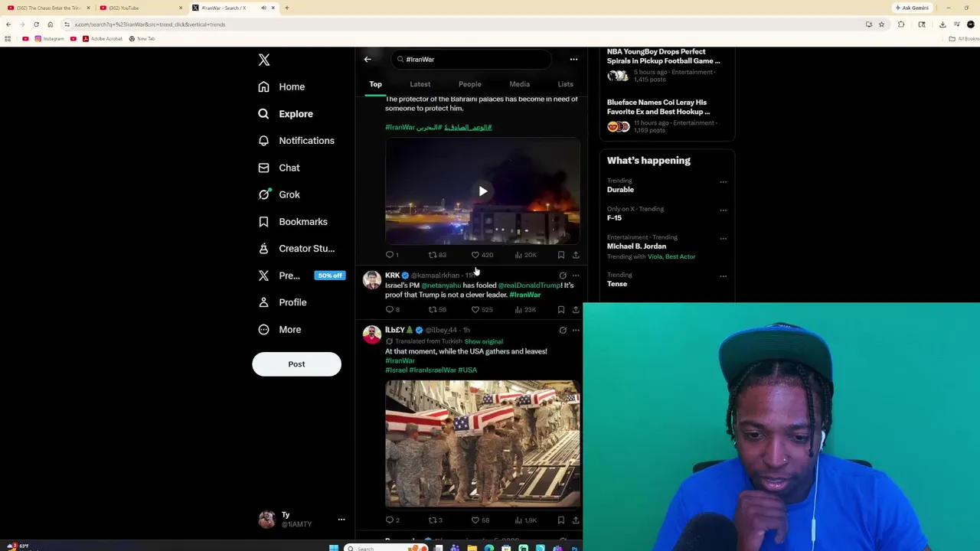Open more options for Michael B. Jordan trend
The image size is (980, 551).
[723, 239]
